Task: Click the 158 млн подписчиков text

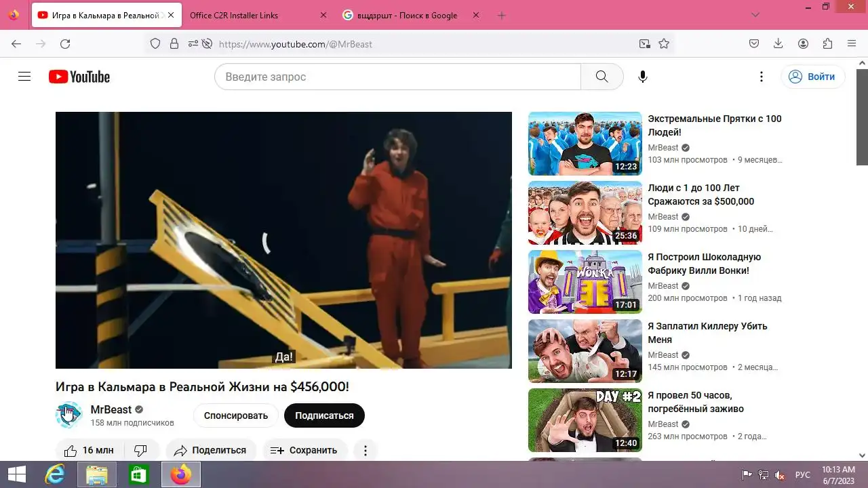Action: click(132, 423)
